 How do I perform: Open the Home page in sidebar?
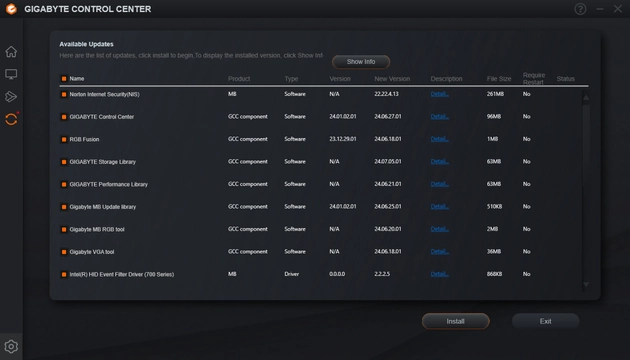tap(11, 51)
